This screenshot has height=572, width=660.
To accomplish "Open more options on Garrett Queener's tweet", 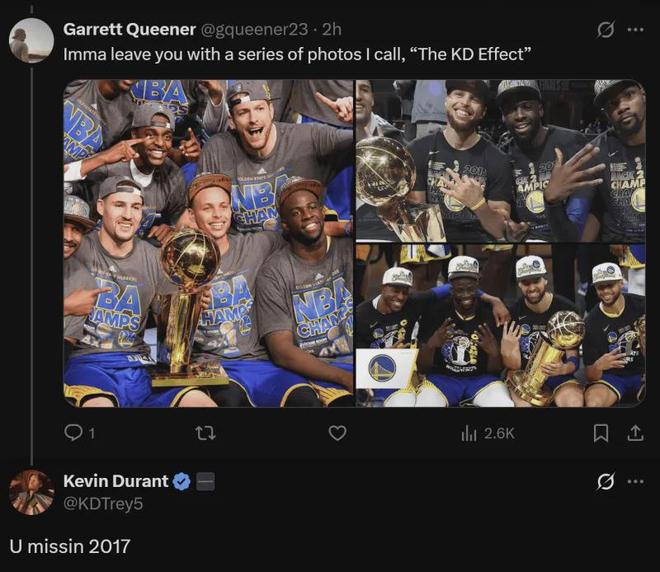I will 635,30.
